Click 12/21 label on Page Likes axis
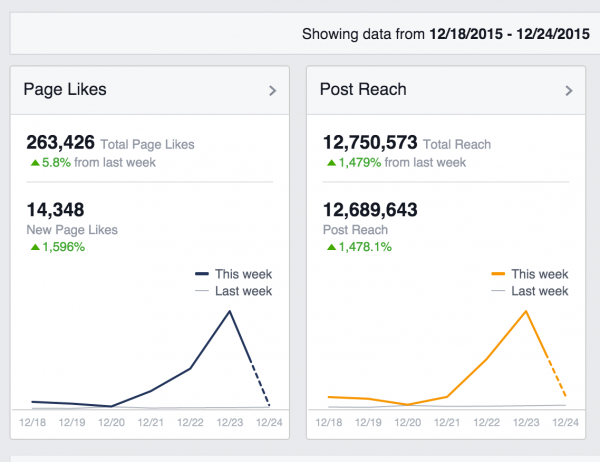600x462 pixels. click(150, 423)
